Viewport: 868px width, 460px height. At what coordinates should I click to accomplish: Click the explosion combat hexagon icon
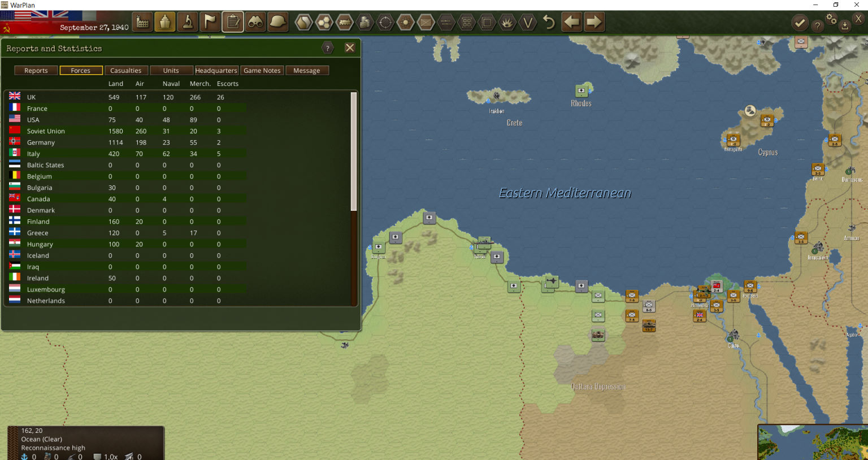pos(507,23)
